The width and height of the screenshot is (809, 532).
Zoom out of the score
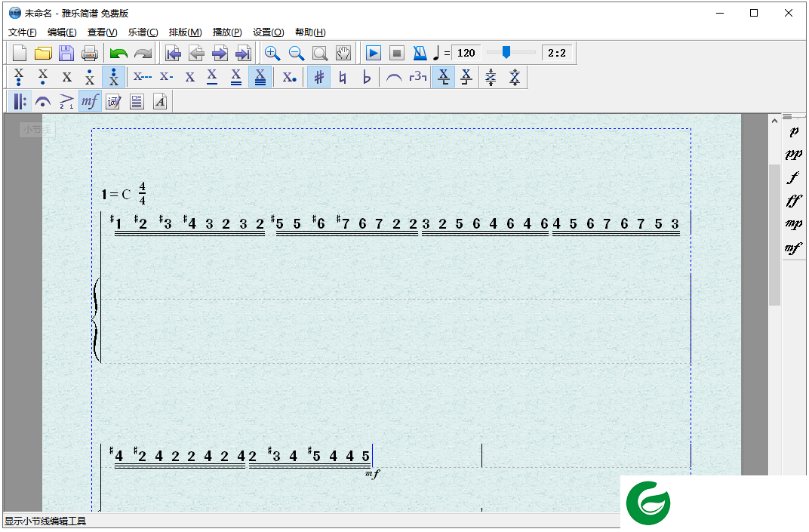click(296, 53)
